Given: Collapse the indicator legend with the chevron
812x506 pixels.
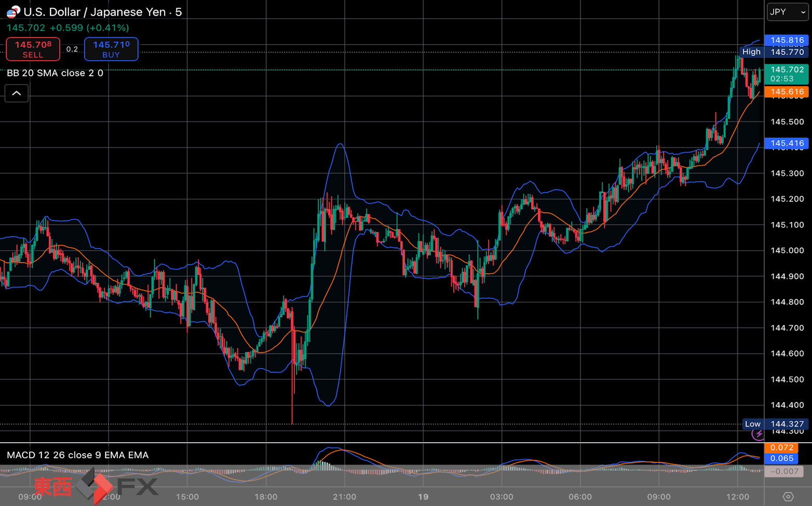Looking at the screenshot, I should coord(17,93).
